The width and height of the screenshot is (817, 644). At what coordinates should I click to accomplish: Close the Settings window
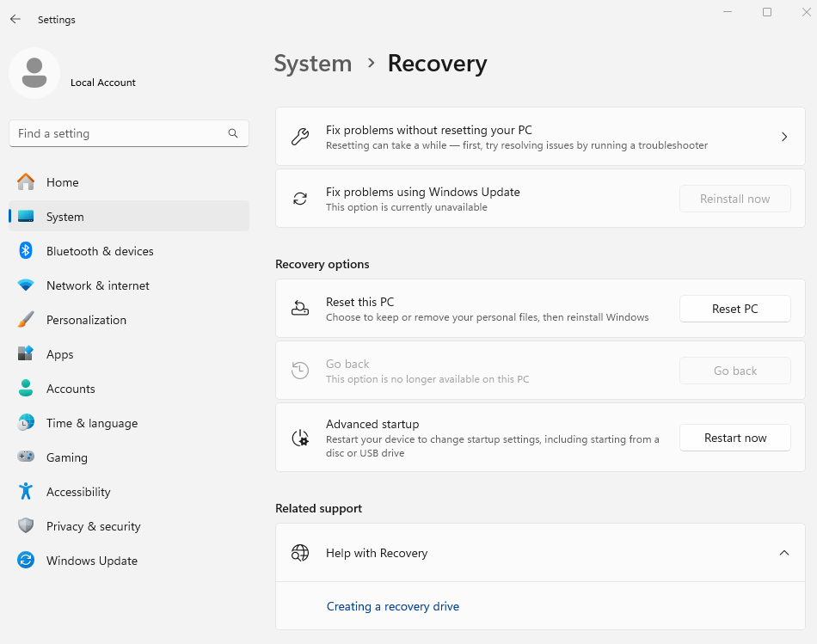pyautogui.click(x=806, y=12)
